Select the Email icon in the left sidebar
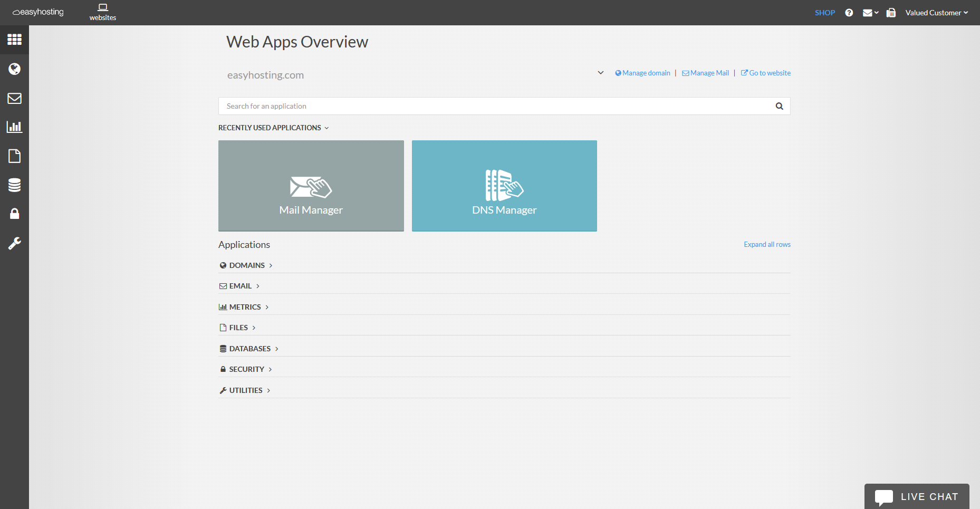This screenshot has width=980, height=509. click(14, 98)
